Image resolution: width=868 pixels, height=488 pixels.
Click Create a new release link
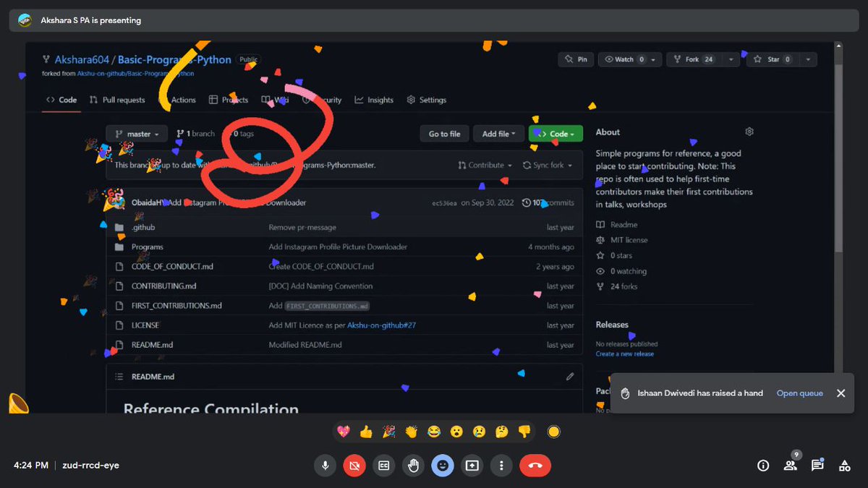point(624,354)
